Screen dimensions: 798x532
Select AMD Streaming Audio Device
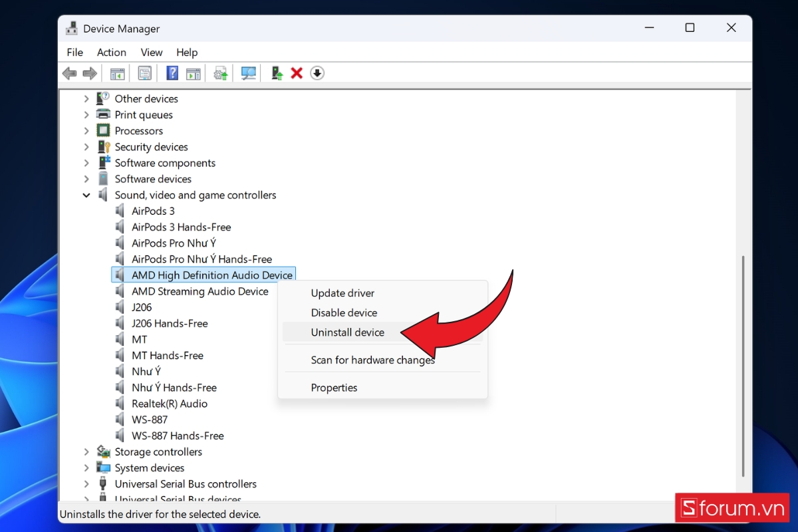pos(199,291)
